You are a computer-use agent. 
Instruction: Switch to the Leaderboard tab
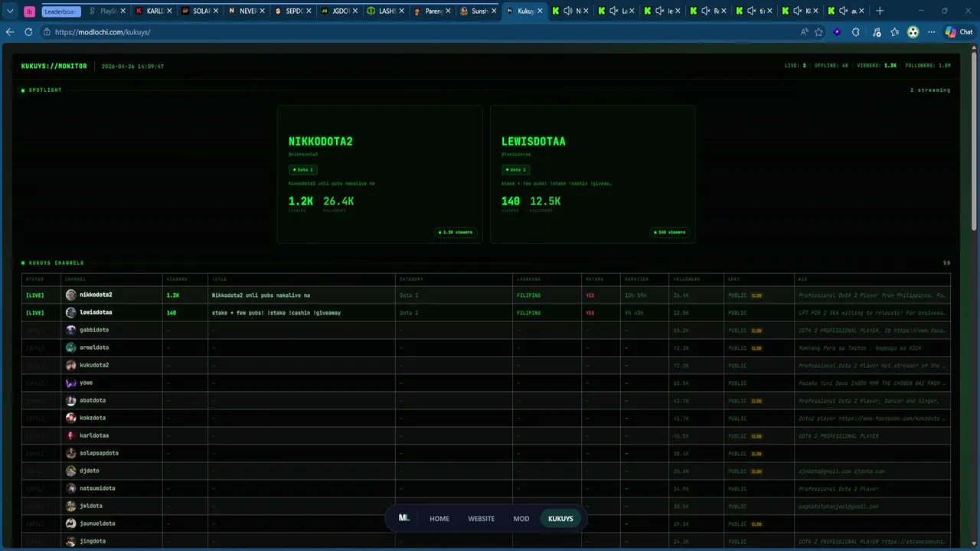pos(60,11)
